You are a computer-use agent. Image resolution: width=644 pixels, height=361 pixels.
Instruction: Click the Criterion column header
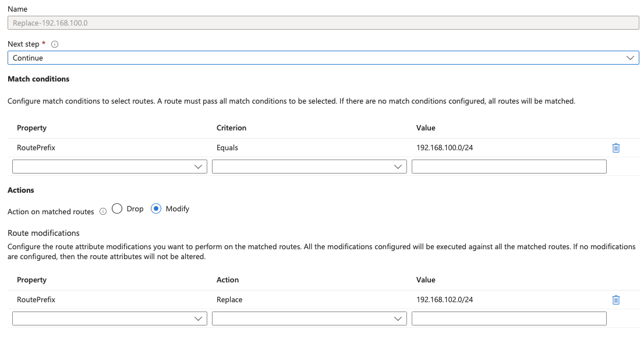point(231,128)
